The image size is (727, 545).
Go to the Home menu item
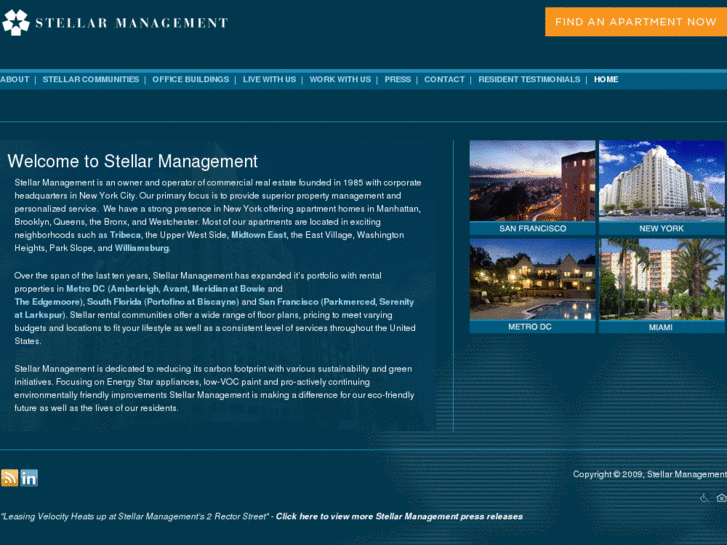[x=606, y=79]
